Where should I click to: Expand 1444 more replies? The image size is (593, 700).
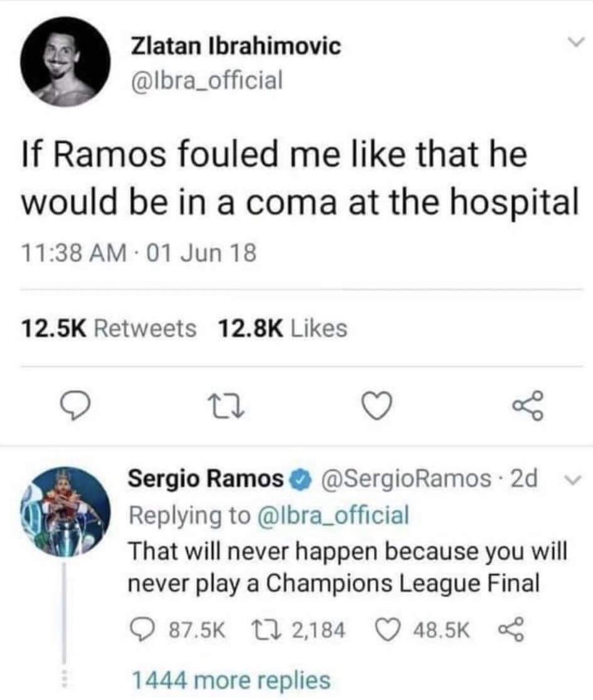tap(232, 680)
